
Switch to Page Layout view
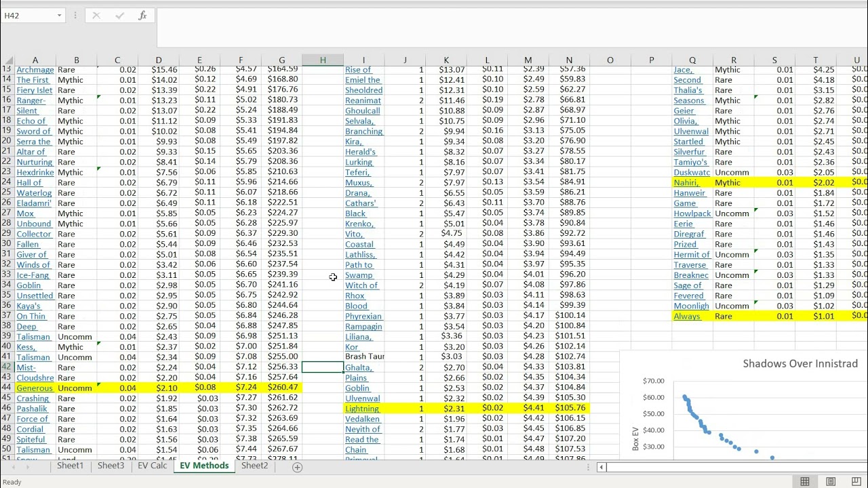tap(831, 482)
